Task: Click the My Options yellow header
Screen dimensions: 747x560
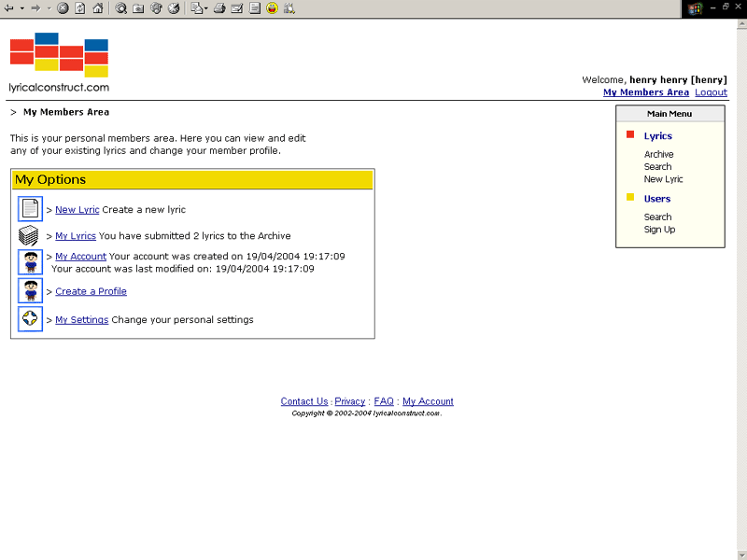Action: (x=192, y=179)
